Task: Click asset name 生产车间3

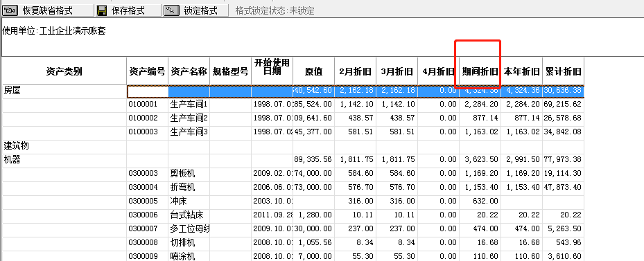Action: 189,132
